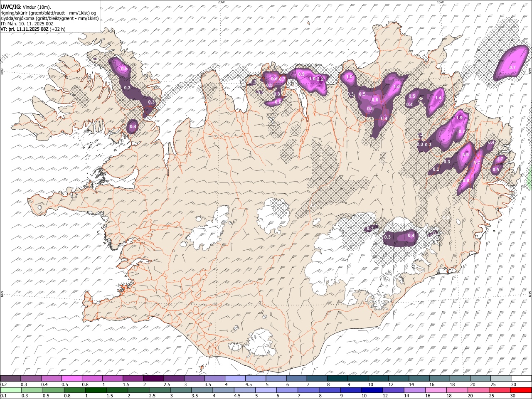Pick the dark purple 0.2 swatch, upper legend row
This screenshot has width=532, height=399.
coord(10,379)
